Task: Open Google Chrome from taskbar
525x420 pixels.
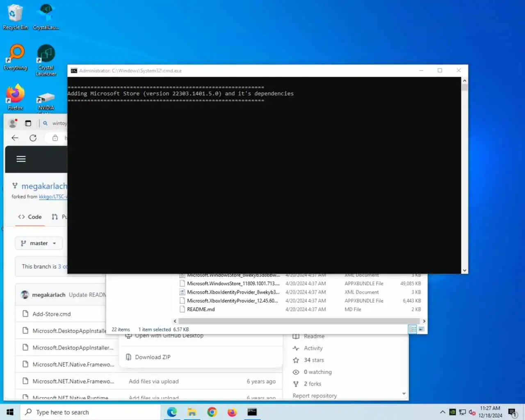Action: pos(212,412)
